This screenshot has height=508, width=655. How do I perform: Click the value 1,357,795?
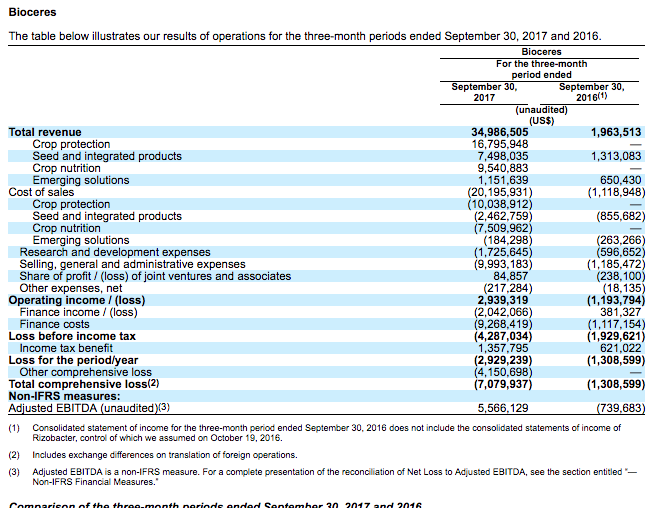click(x=503, y=348)
